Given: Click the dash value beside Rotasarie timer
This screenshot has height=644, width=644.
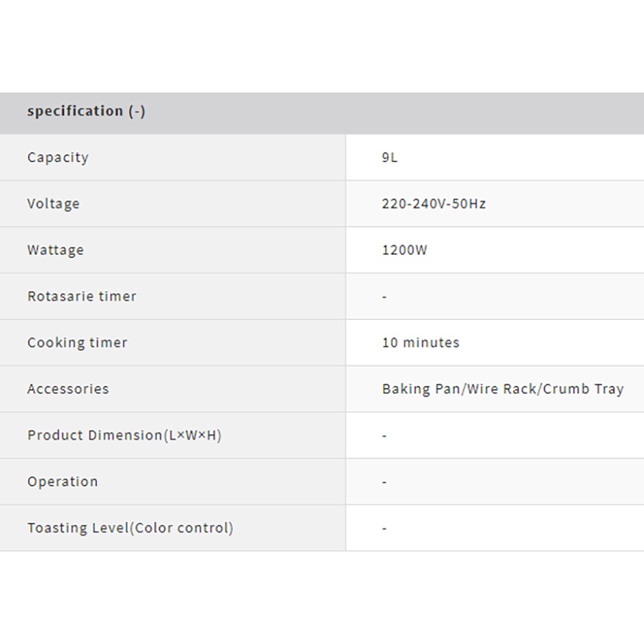Looking at the screenshot, I should point(384,297).
